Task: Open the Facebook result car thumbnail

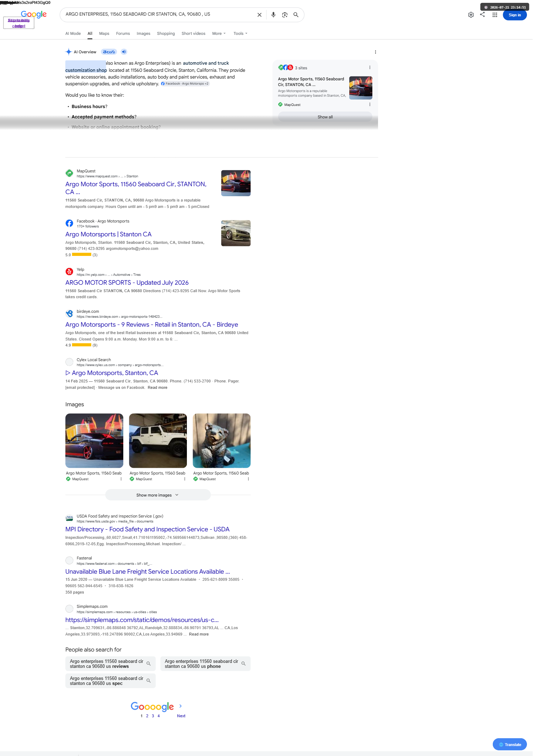Action: point(236,233)
